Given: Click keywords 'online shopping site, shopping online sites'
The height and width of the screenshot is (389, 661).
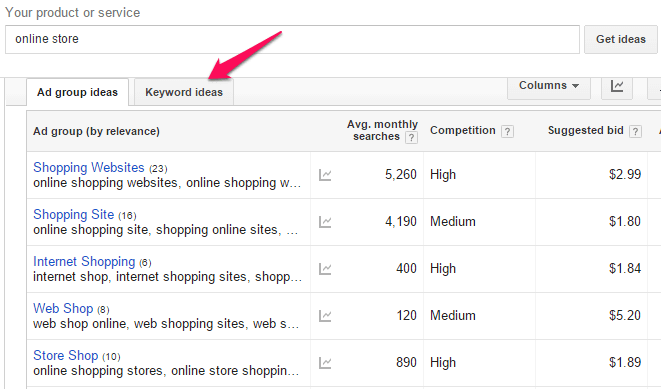Looking at the screenshot, I should (x=156, y=230).
